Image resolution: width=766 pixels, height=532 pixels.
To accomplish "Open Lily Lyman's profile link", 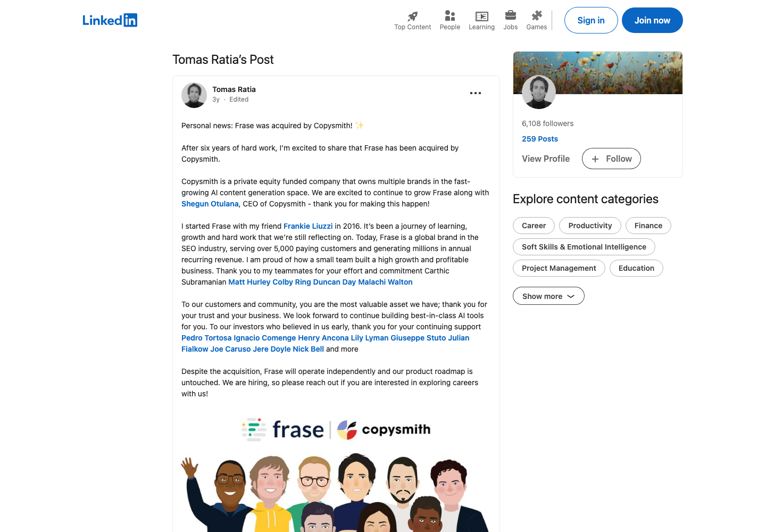I will coord(370,338).
